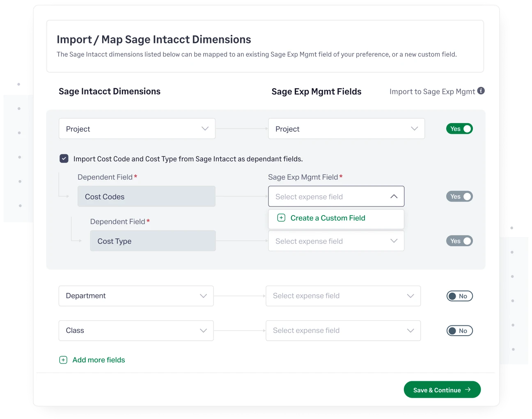The width and height of the screenshot is (532, 419).
Task: Enable the No toggle for Department
Action: 459,296
